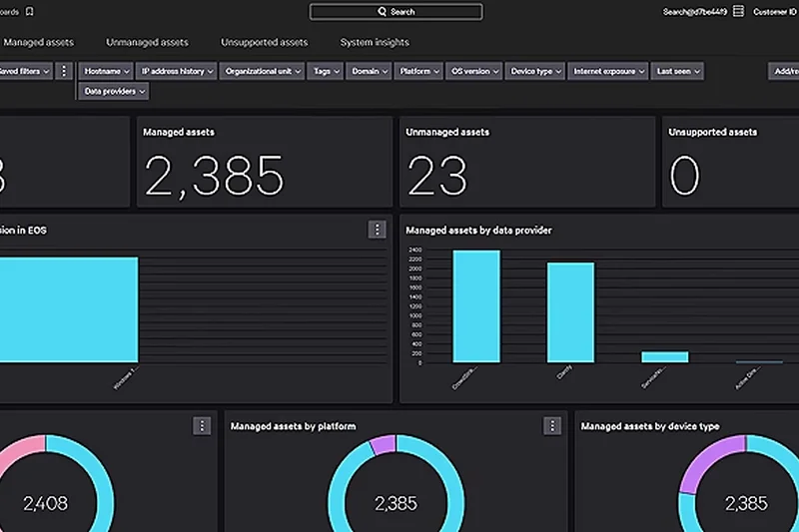Image resolution: width=799 pixels, height=532 pixels.
Task: Open the Data providers dropdown
Action: point(115,92)
